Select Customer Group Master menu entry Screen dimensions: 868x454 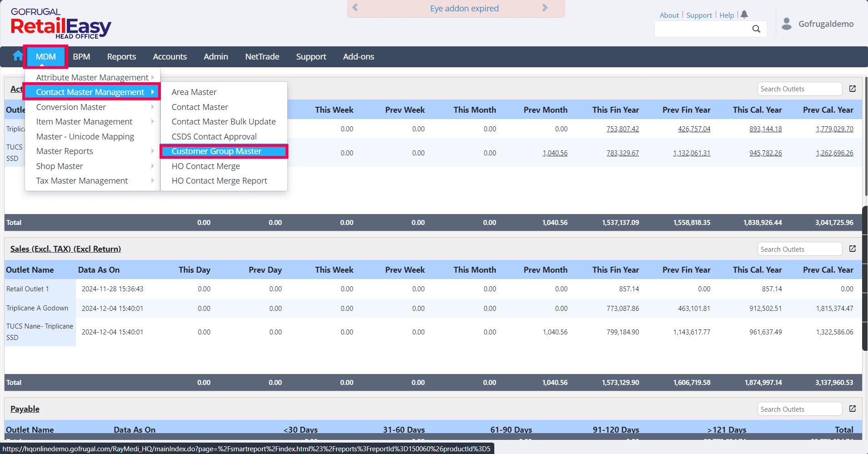coord(216,151)
